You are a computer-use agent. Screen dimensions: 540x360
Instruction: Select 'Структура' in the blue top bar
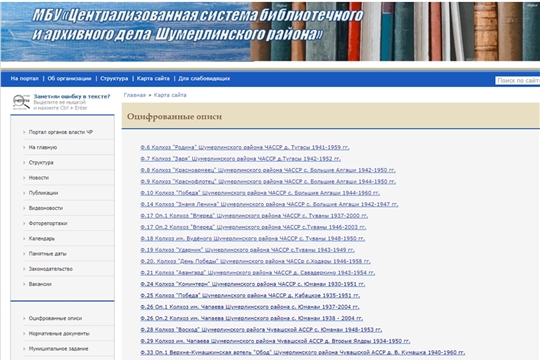[114, 79]
